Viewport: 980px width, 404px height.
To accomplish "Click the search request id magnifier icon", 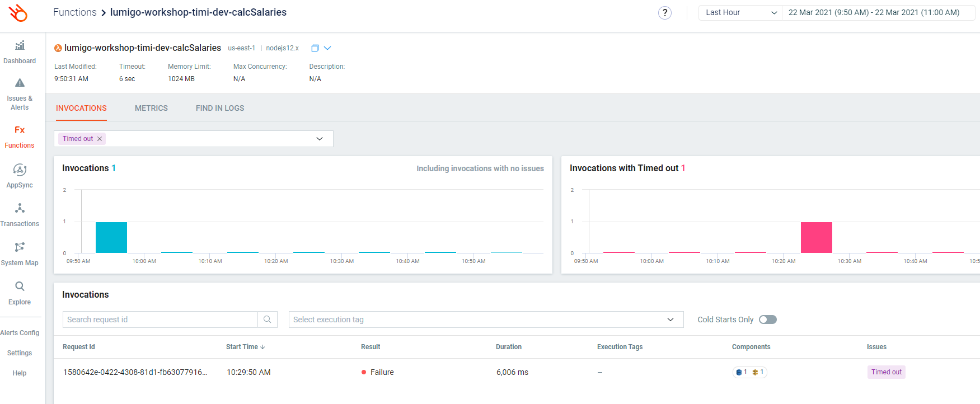I will tap(268, 320).
